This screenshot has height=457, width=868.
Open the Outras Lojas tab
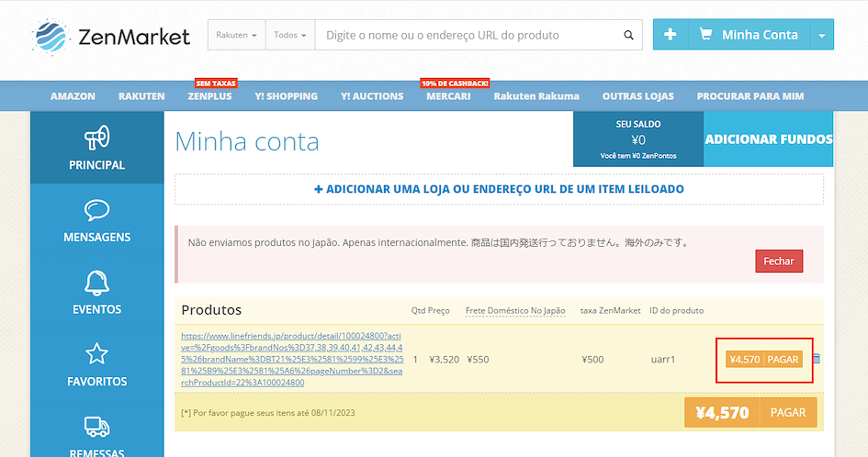pos(637,96)
